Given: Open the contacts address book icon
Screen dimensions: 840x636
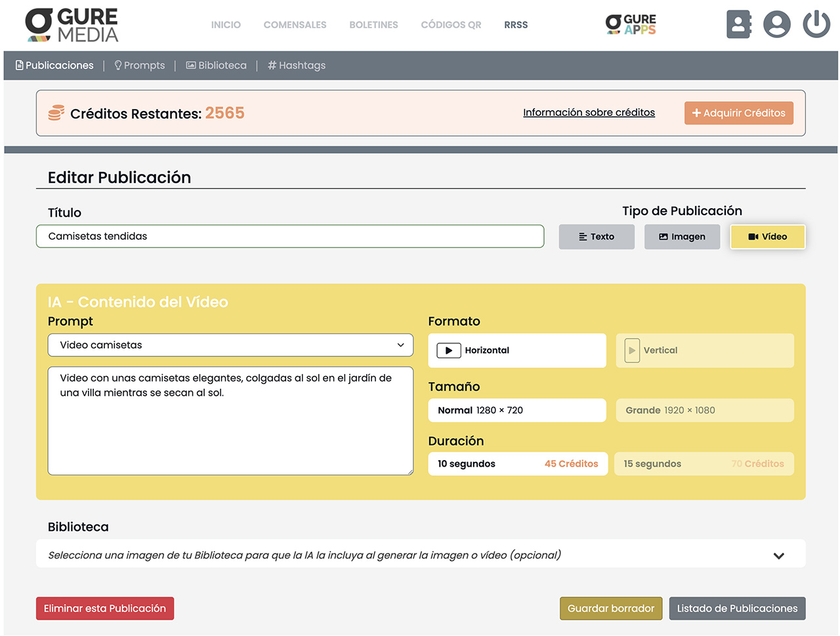Looking at the screenshot, I should point(738,24).
